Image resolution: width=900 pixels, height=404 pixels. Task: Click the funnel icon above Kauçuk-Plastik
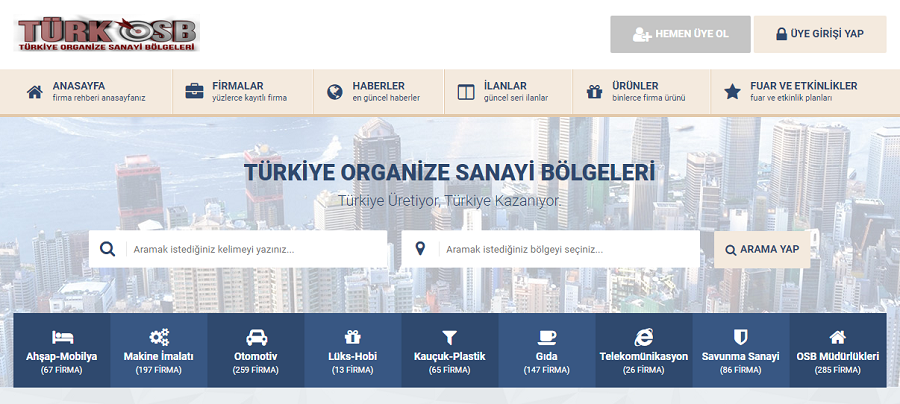pyautogui.click(x=449, y=337)
